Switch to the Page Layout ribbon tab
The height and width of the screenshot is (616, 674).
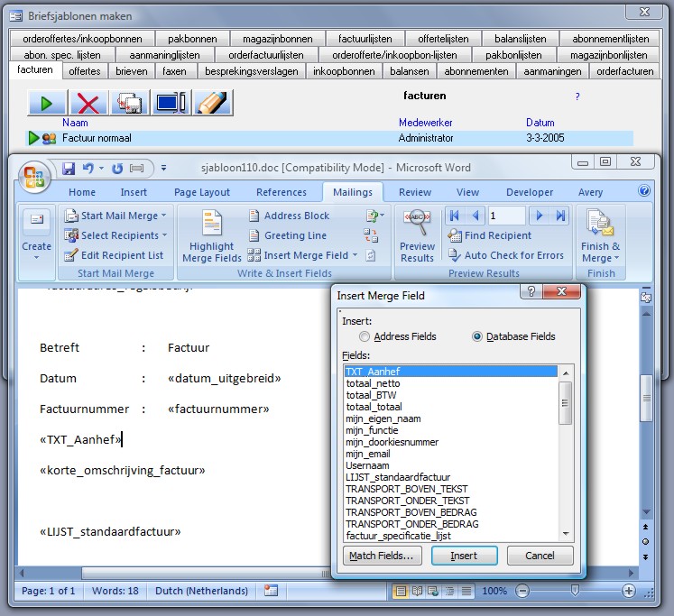[x=202, y=192]
